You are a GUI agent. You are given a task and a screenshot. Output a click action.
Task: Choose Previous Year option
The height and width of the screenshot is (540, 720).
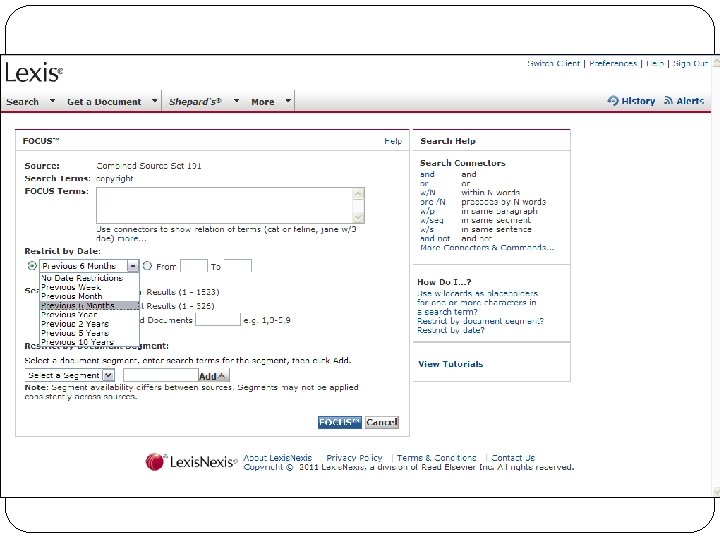(89, 315)
